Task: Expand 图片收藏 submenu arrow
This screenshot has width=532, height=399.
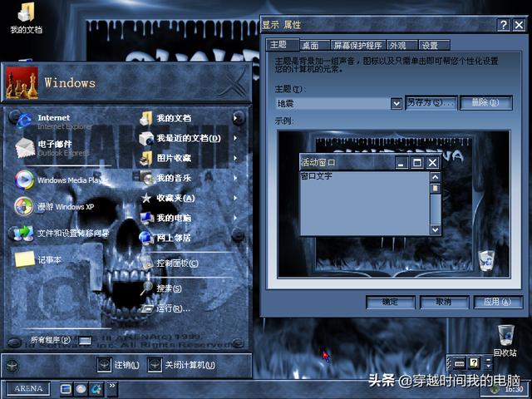Action: pyautogui.click(x=235, y=158)
